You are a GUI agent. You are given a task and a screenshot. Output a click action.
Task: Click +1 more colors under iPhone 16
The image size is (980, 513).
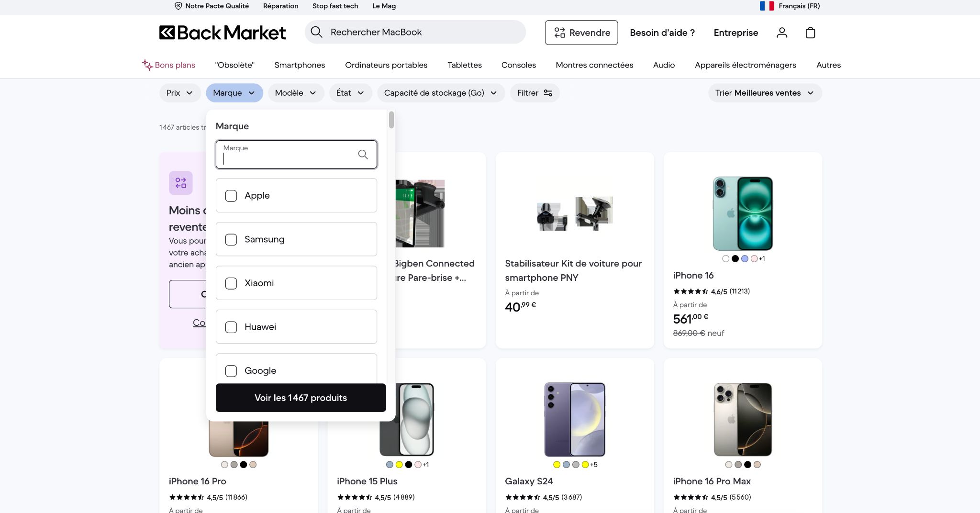(762, 259)
